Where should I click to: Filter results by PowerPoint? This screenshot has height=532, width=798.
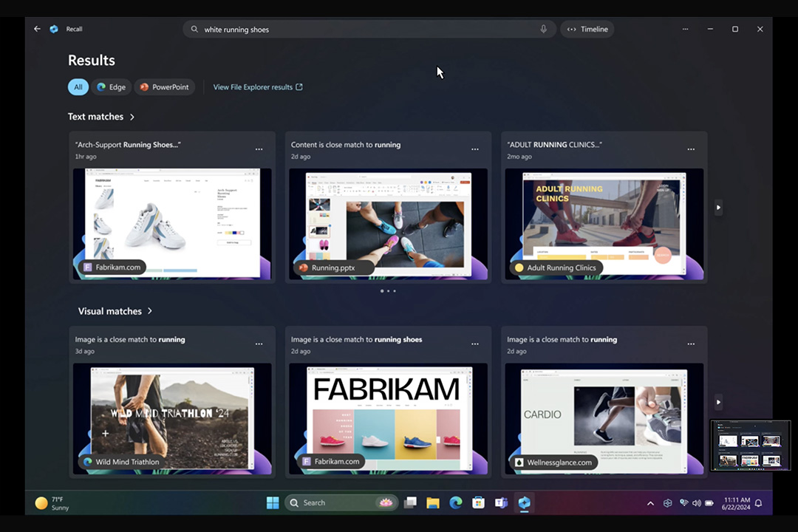(164, 86)
